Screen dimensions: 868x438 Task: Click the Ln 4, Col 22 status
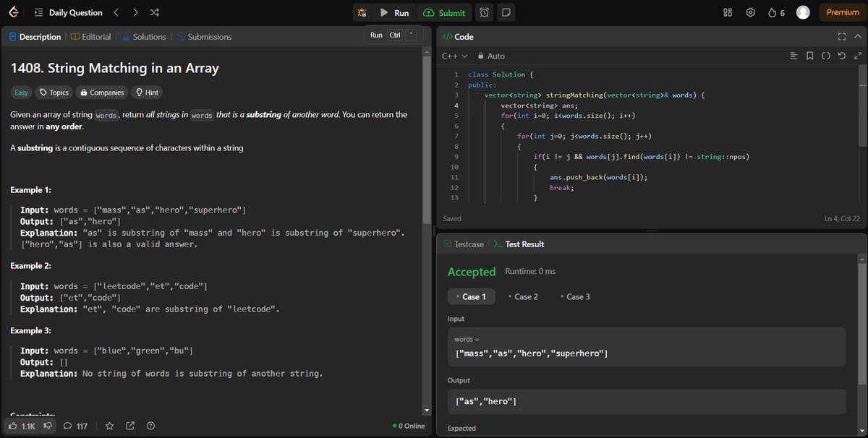(x=842, y=218)
